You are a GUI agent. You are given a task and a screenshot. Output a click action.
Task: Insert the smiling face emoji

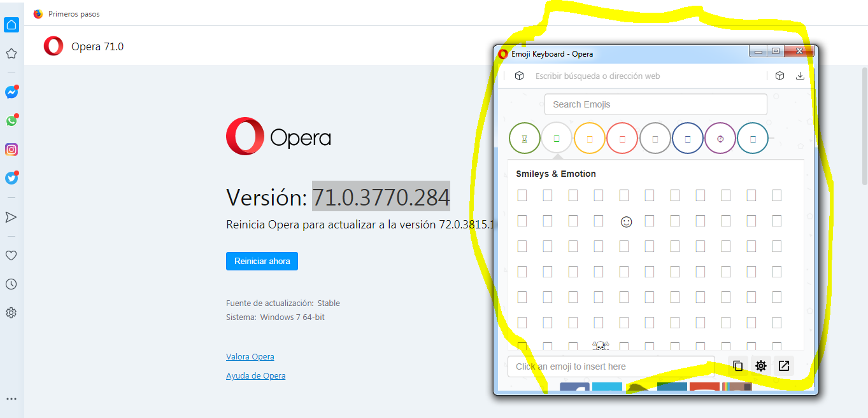tap(626, 221)
